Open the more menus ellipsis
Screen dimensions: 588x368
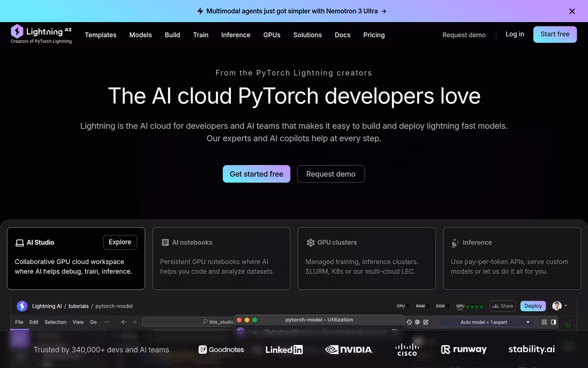107,322
